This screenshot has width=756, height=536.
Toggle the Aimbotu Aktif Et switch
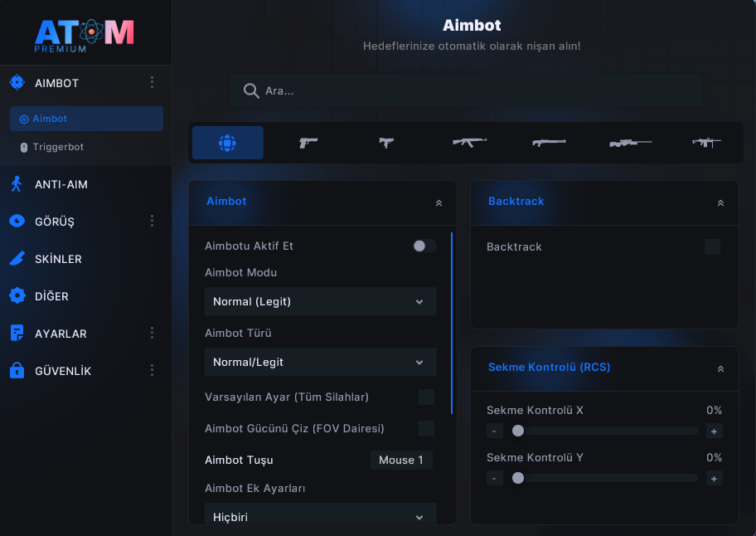pyautogui.click(x=424, y=246)
